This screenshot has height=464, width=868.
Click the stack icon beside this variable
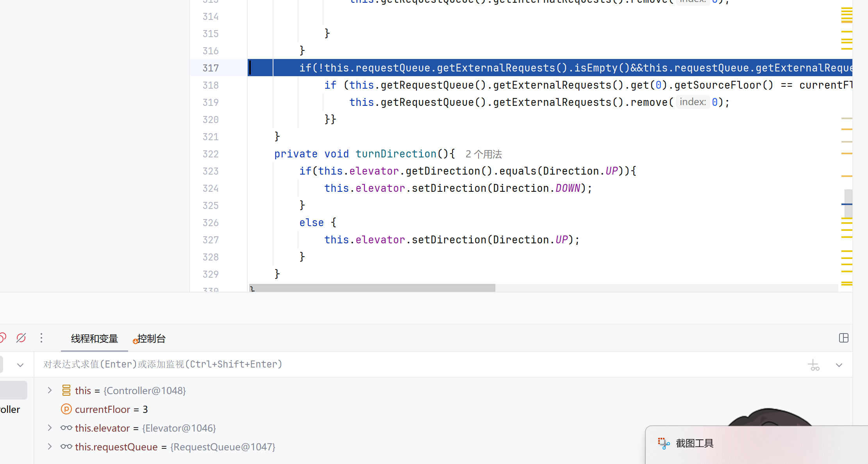pyautogui.click(x=66, y=390)
